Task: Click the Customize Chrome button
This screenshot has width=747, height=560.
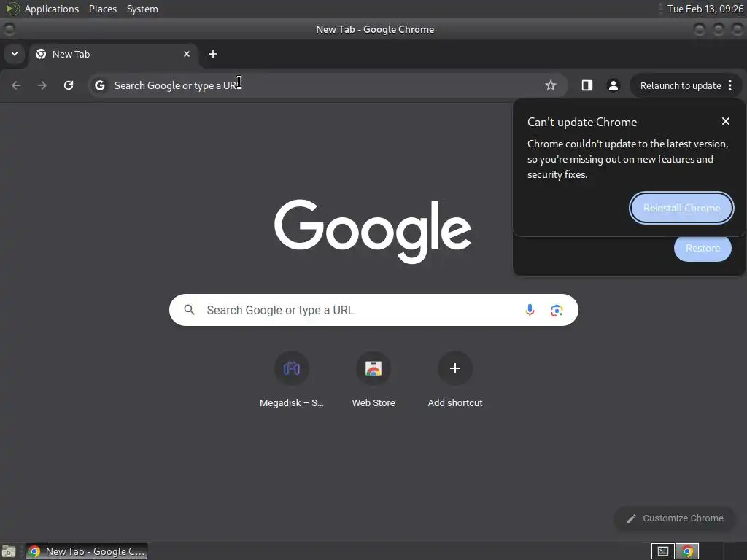Action: tap(675, 518)
